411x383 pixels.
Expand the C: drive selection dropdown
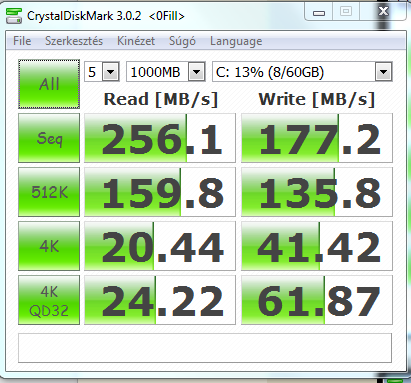click(383, 72)
